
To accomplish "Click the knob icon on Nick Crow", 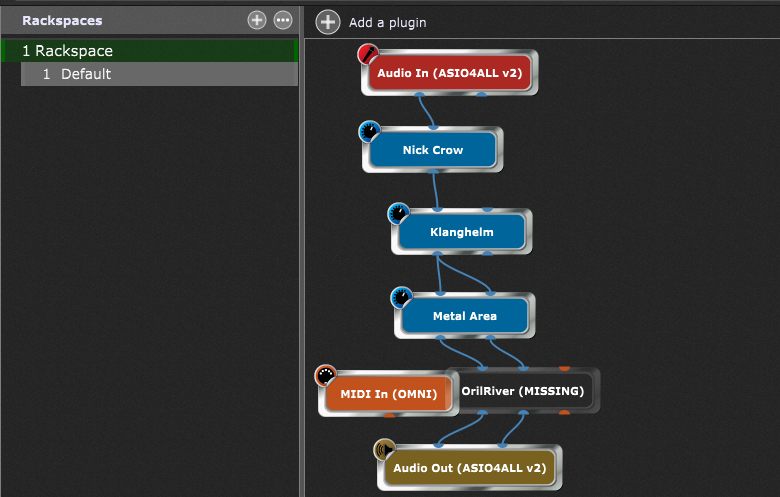I will pos(369,132).
